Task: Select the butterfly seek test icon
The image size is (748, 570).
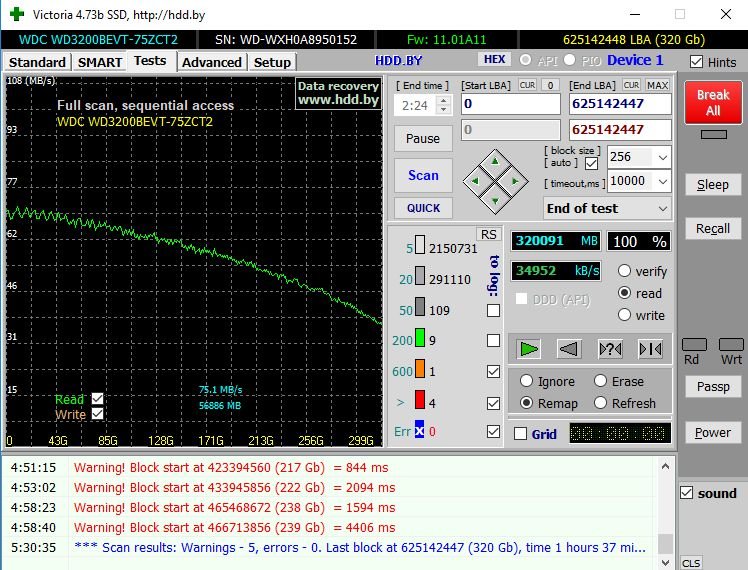Action: [650, 349]
